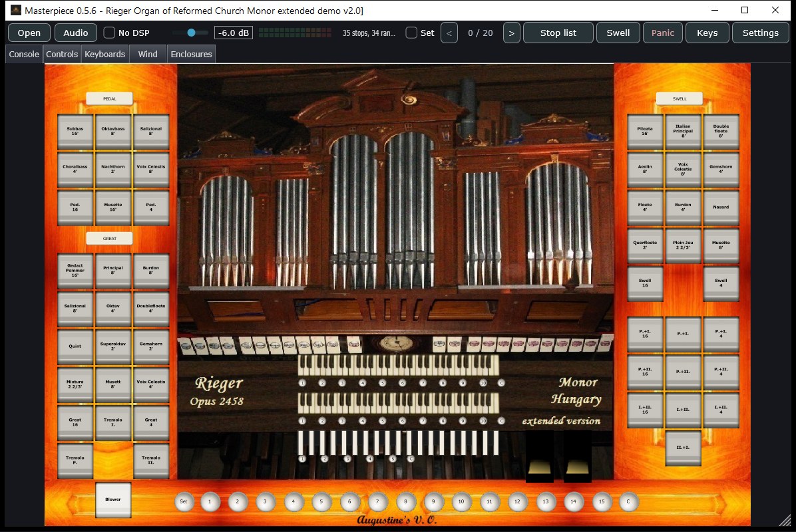Screen dimensions: 796x532
Task: Enable the Great Principal 8' stop
Action: pos(113,271)
